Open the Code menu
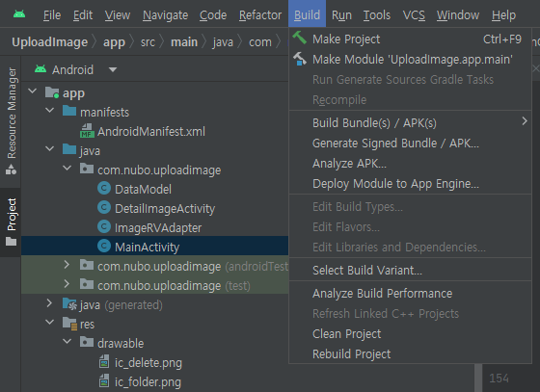Screen dimensions: 540x392 tap(213, 15)
